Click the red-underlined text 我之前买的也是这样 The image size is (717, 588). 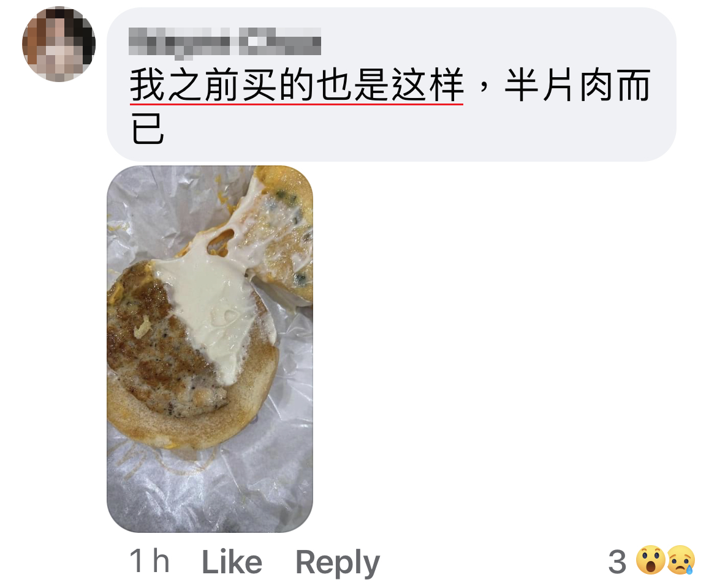pyautogui.click(x=297, y=85)
